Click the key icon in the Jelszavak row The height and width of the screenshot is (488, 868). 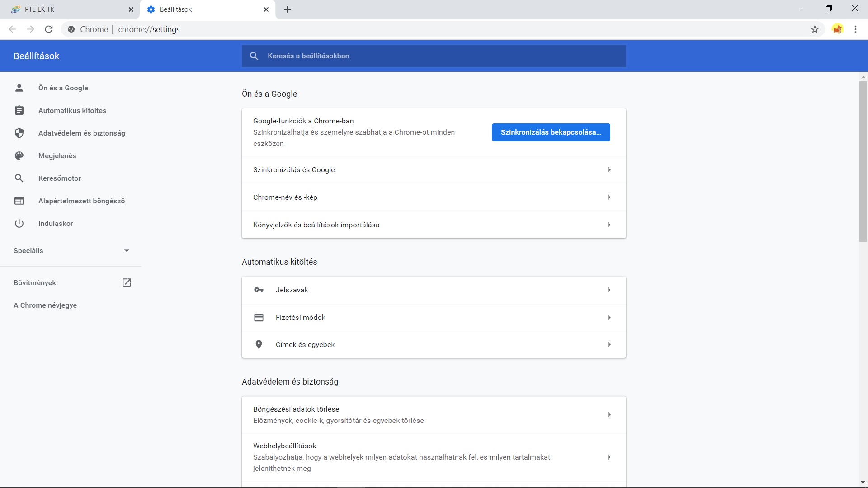pyautogui.click(x=259, y=290)
